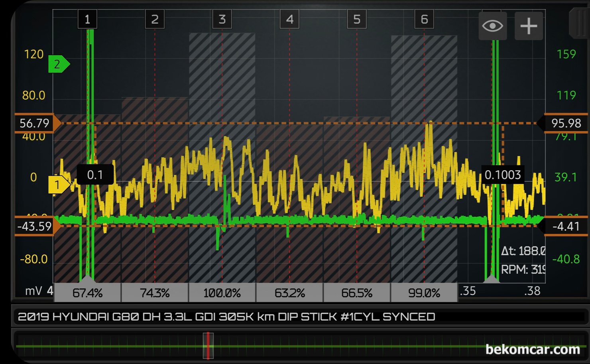Click the plus add button
590x364 pixels.
[x=529, y=26]
